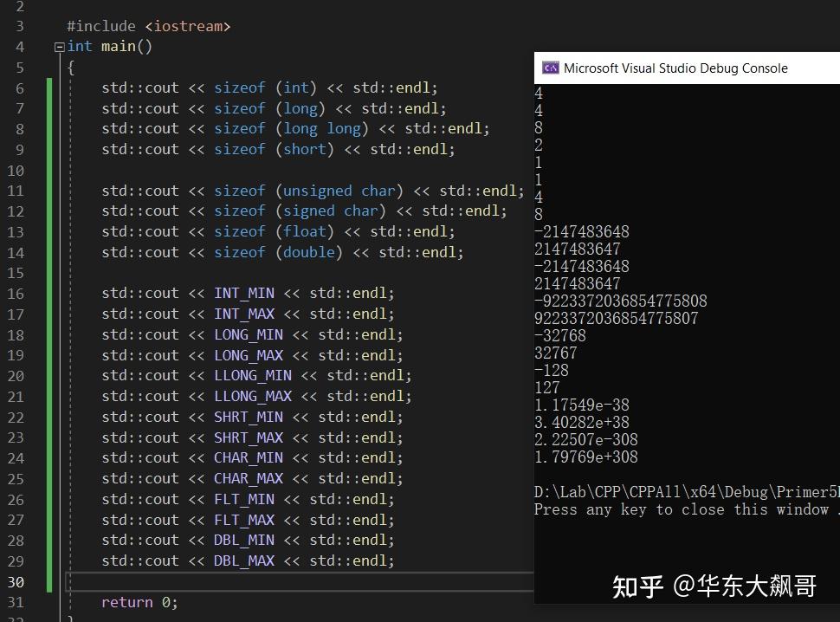Click console output 9223372036854775807
Viewport: 840px width, 622px height.
(616, 318)
